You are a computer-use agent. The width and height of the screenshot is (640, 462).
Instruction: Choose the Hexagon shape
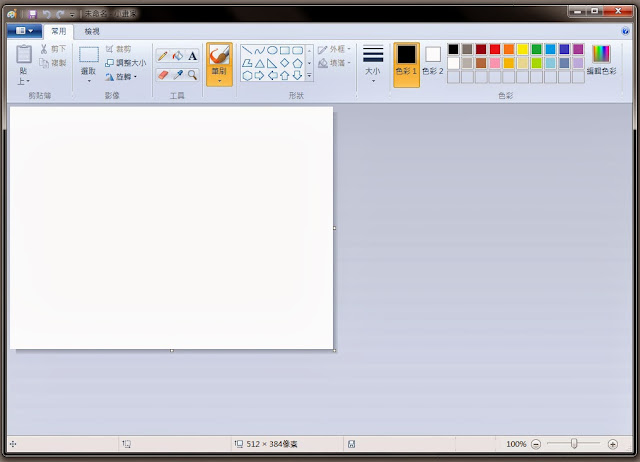pos(247,76)
